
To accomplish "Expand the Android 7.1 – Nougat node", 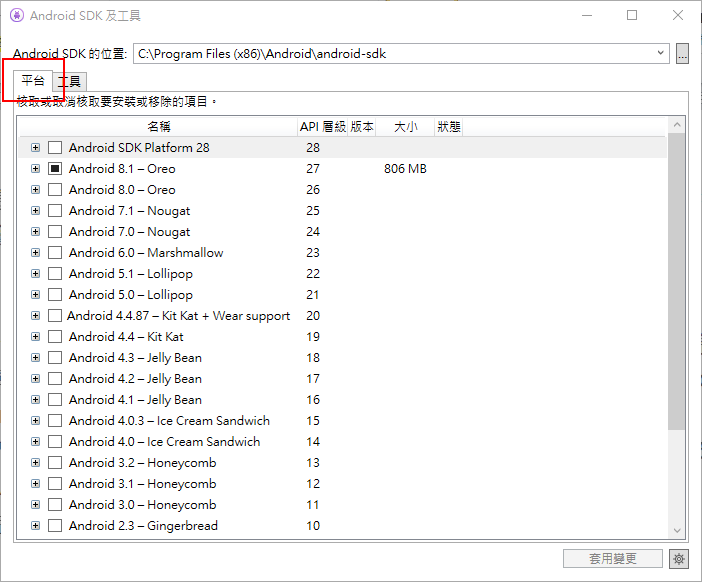I will (35, 210).
